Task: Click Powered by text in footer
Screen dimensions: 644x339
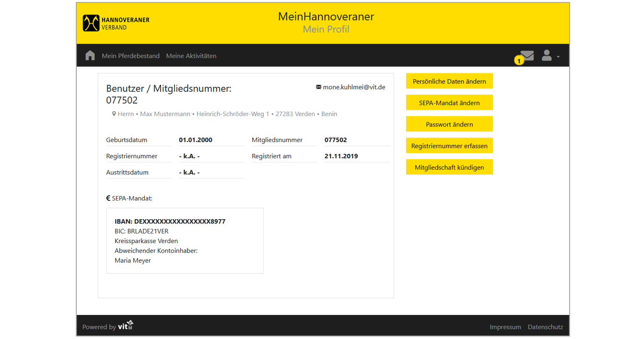Action: click(x=99, y=327)
